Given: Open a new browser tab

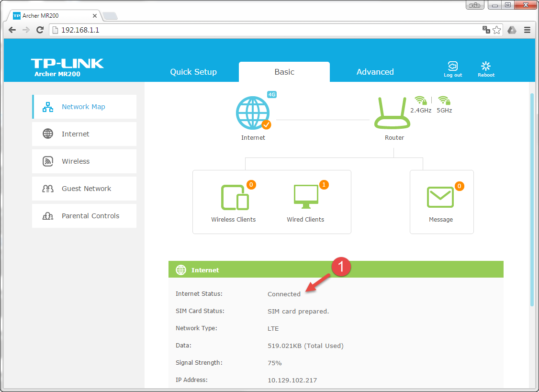Looking at the screenshot, I should tap(110, 16).
